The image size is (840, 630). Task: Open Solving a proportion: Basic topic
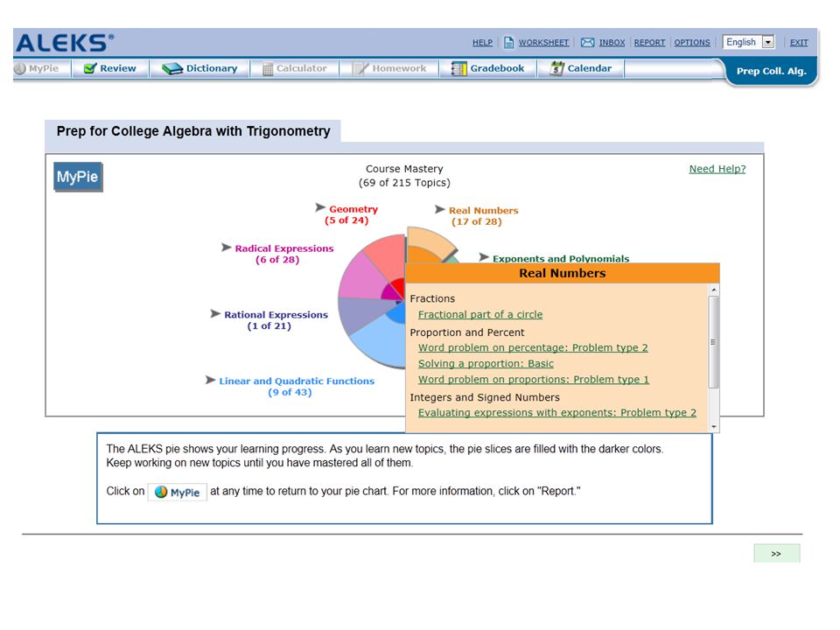(486, 364)
